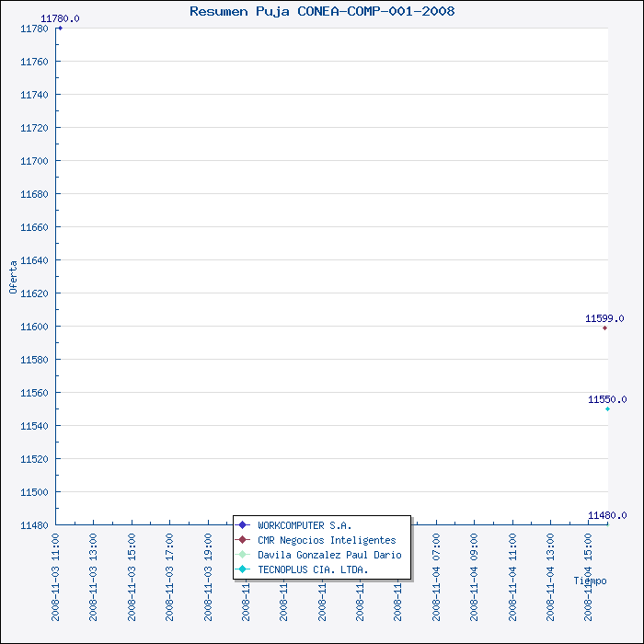The image size is (644, 644).
Task: Click the 11600 y-axis tick label
Action: pyautogui.click(x=33, y=327)
